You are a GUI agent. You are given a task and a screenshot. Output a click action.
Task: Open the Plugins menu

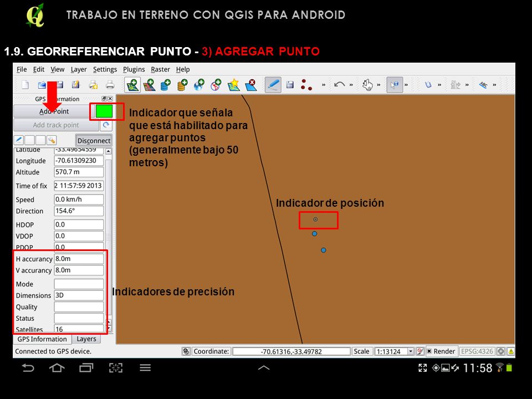[134, 70]
